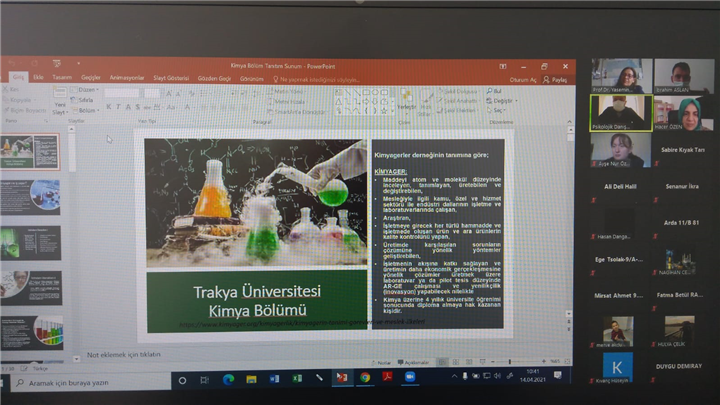Click the zoom slider handle in status bar
Screen dimensions: 720x405
(x=510, y=362)
